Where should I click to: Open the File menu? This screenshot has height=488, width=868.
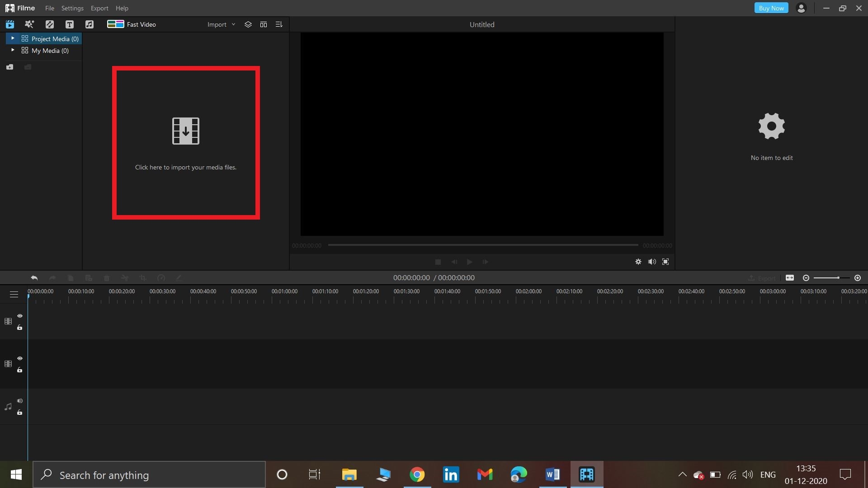point(49,8)
